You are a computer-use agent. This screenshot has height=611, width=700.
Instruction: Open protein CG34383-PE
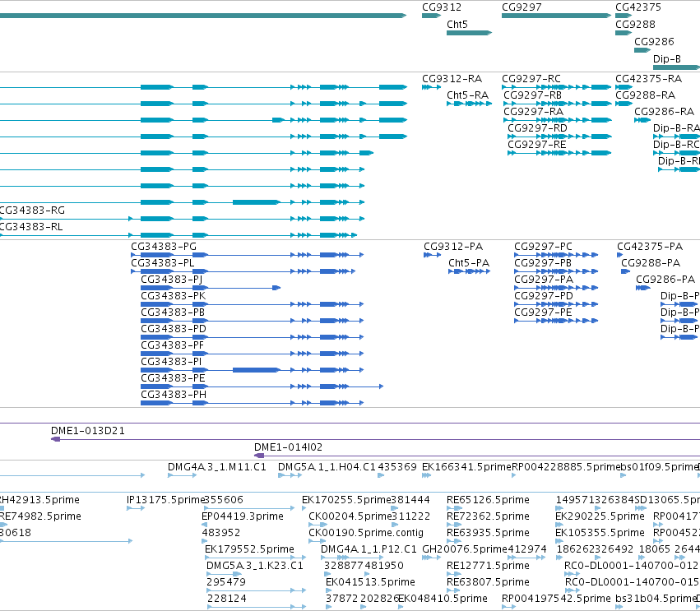(173, 378)
